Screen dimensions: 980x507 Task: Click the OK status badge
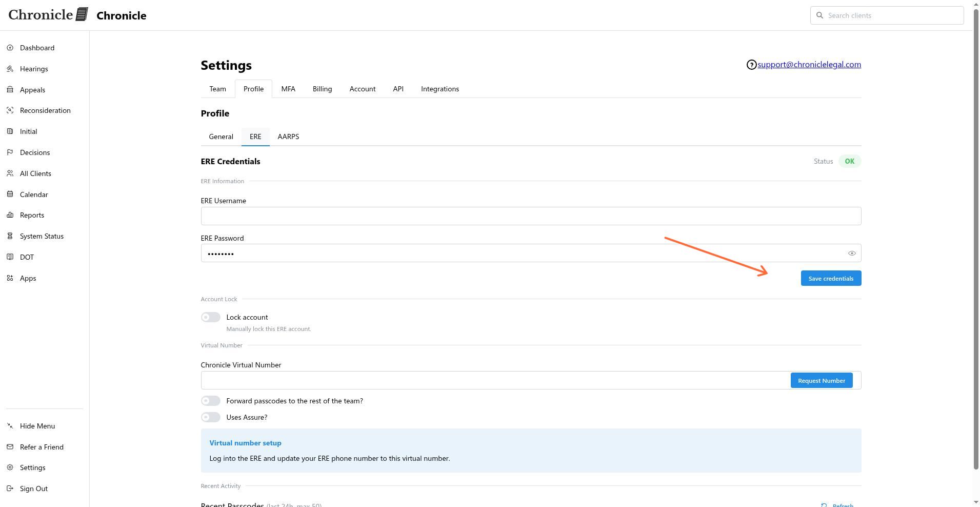click(850, 161)
